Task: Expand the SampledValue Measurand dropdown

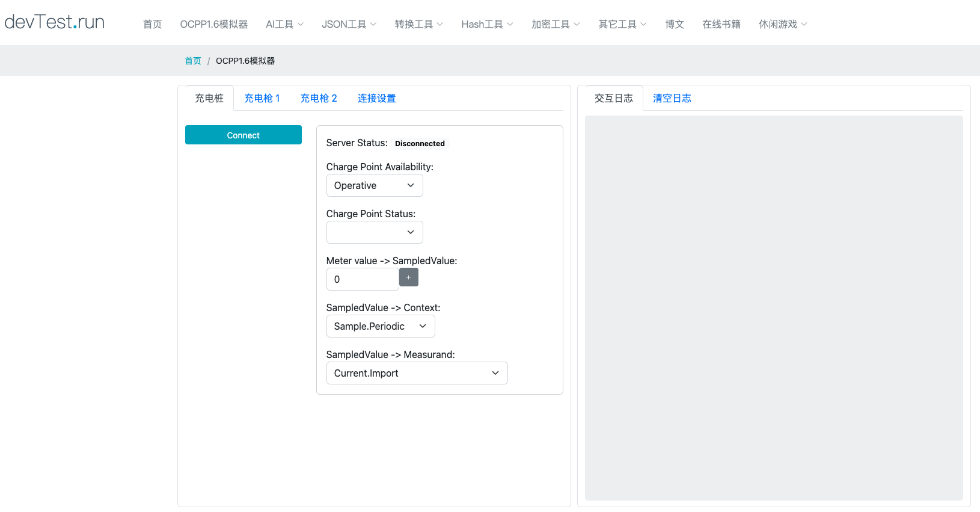Action: pos(417,373)
